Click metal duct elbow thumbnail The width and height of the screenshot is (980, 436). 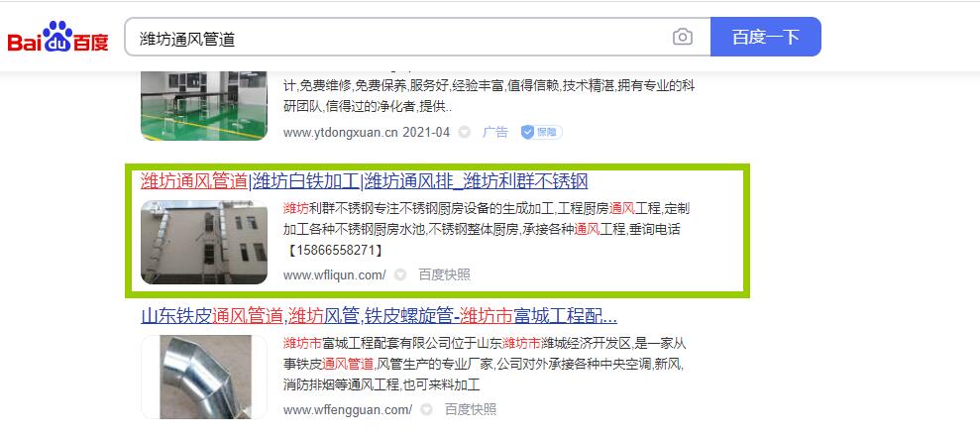coord(204,377)
